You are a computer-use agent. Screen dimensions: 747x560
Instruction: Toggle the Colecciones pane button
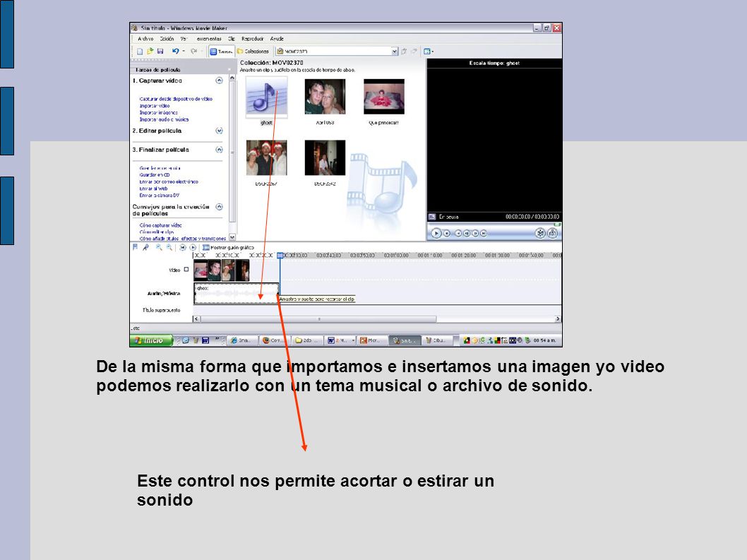(x=253, y=52)
